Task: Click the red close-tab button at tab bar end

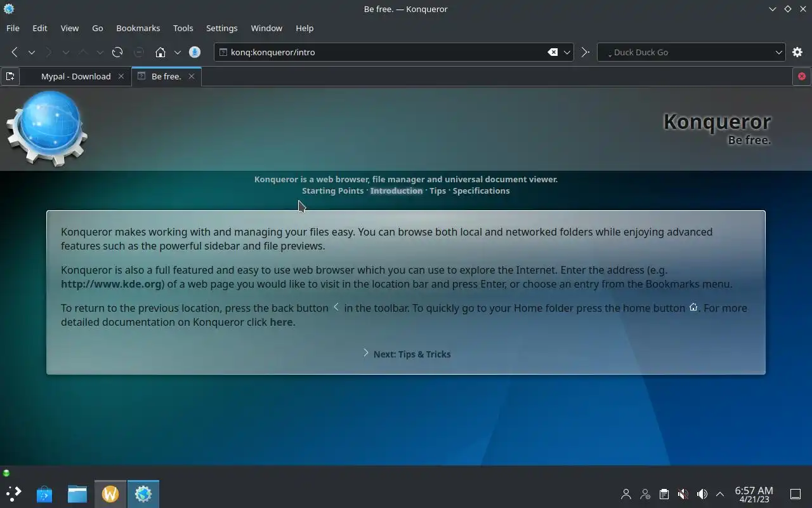Action: point(802,76)
